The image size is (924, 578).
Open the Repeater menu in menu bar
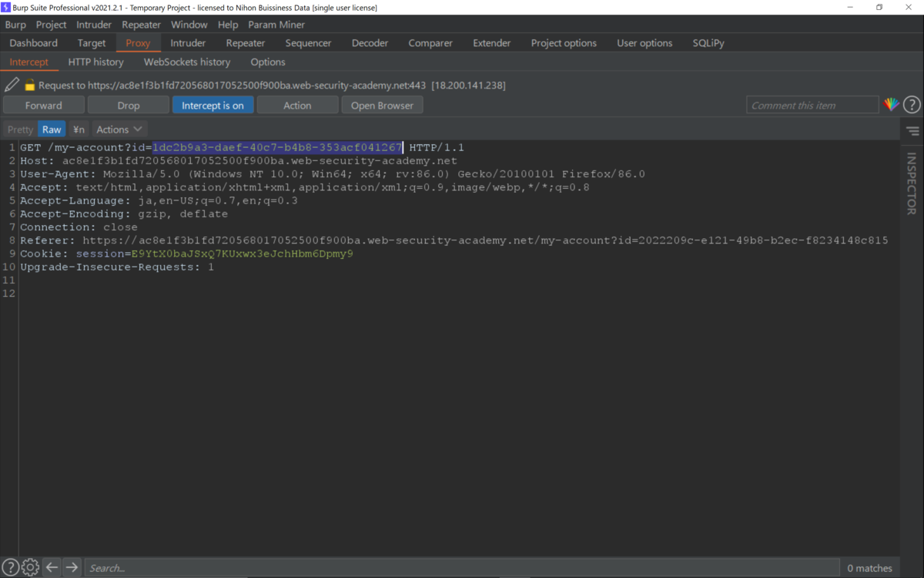(142, 25)
